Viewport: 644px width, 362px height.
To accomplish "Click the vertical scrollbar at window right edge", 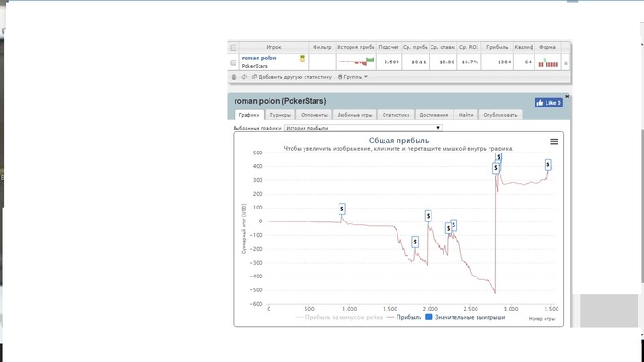I will tap(642, 205).
